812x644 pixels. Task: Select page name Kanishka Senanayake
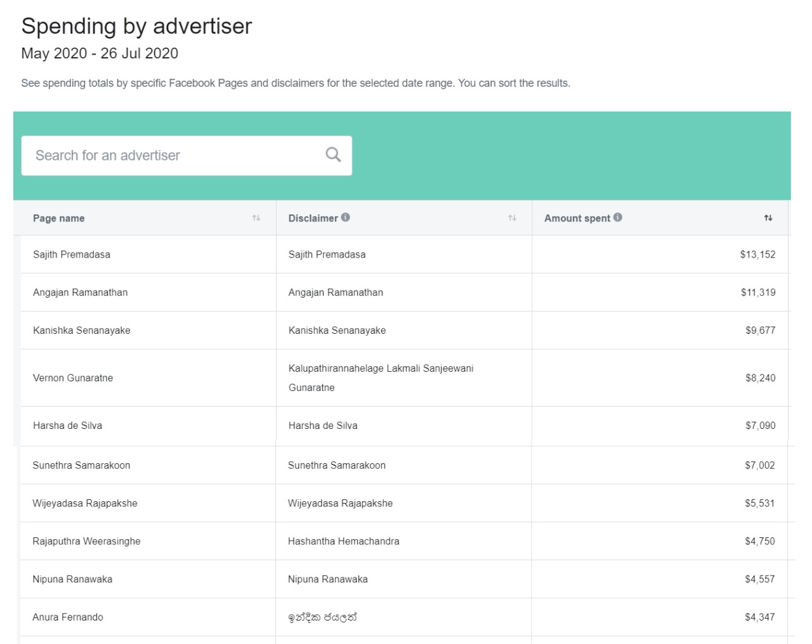[82, 331]
